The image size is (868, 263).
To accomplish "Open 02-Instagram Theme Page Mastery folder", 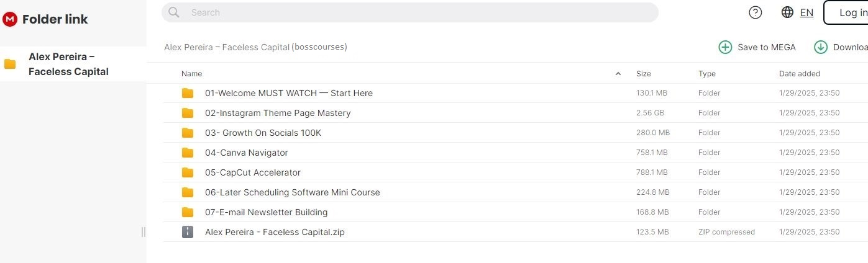I will [278, 113].
